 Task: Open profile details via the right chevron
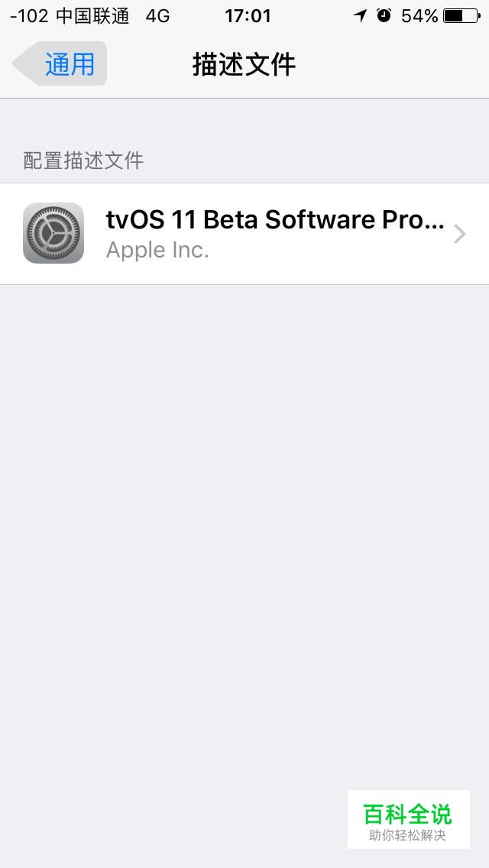(460, 235)
